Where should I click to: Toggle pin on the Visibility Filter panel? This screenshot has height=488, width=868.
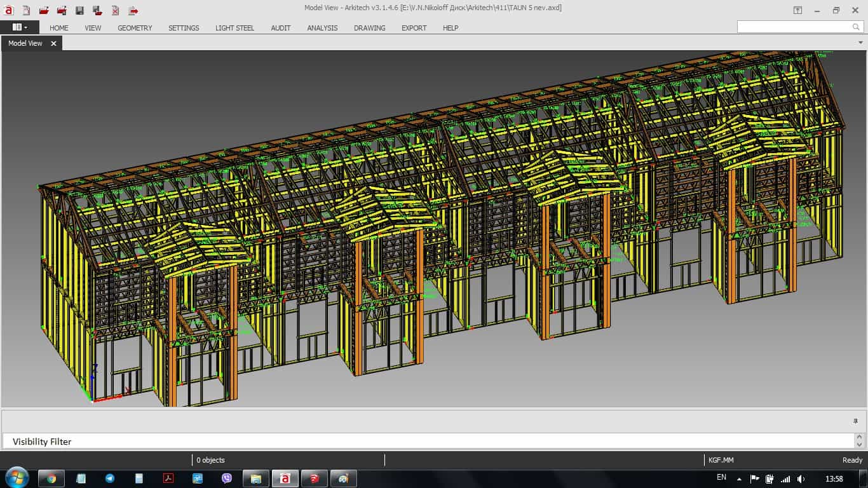(x=855, y=421)
